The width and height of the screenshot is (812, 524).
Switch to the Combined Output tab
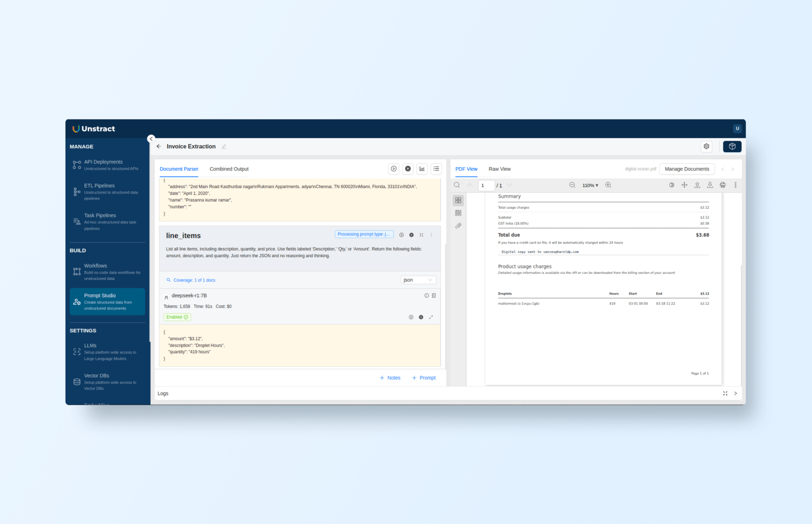(229, 169)
